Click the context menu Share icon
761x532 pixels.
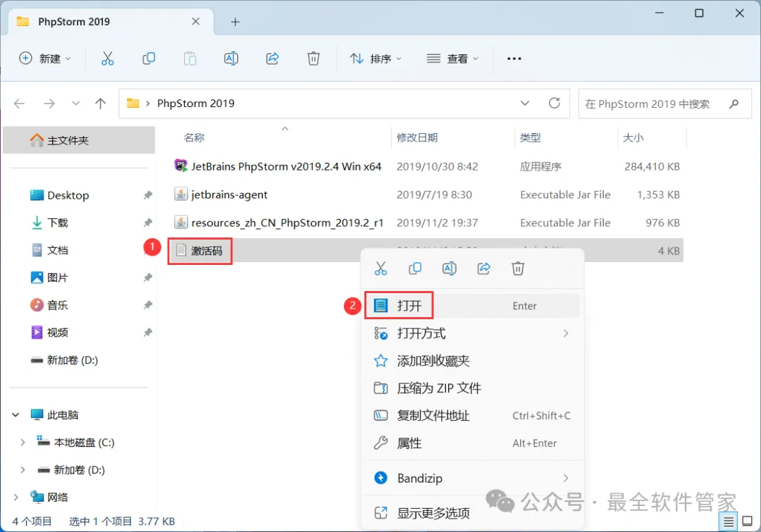pos(484,268)
